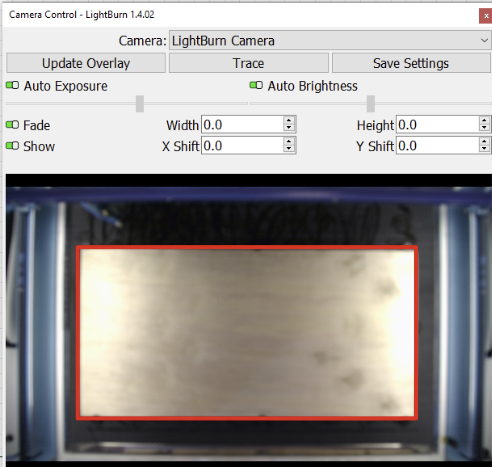The height and width of the screenshot is (467, 492).
Task: Click into the Y Shift field
Action: click(437, 146)
